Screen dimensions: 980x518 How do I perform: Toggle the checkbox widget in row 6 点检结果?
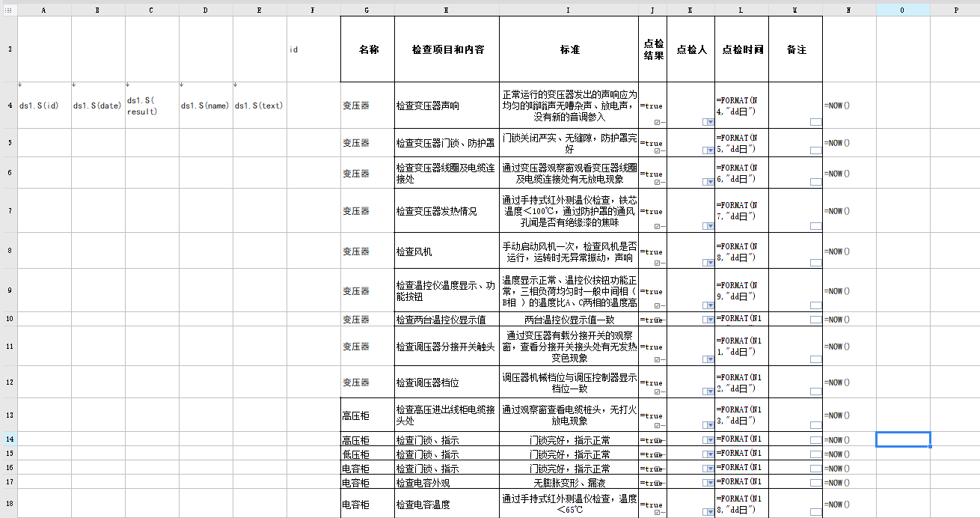(657, 182)
